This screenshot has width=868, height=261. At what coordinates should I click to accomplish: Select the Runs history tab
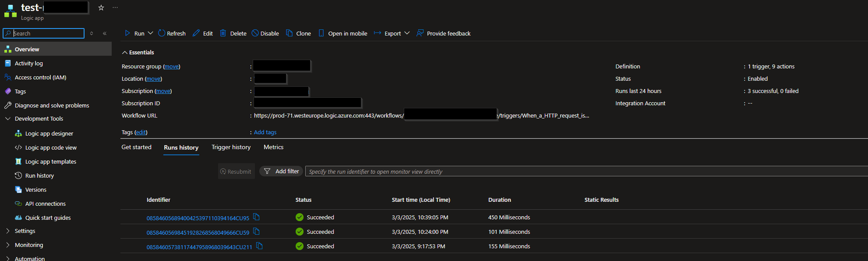tap(181, 147)
